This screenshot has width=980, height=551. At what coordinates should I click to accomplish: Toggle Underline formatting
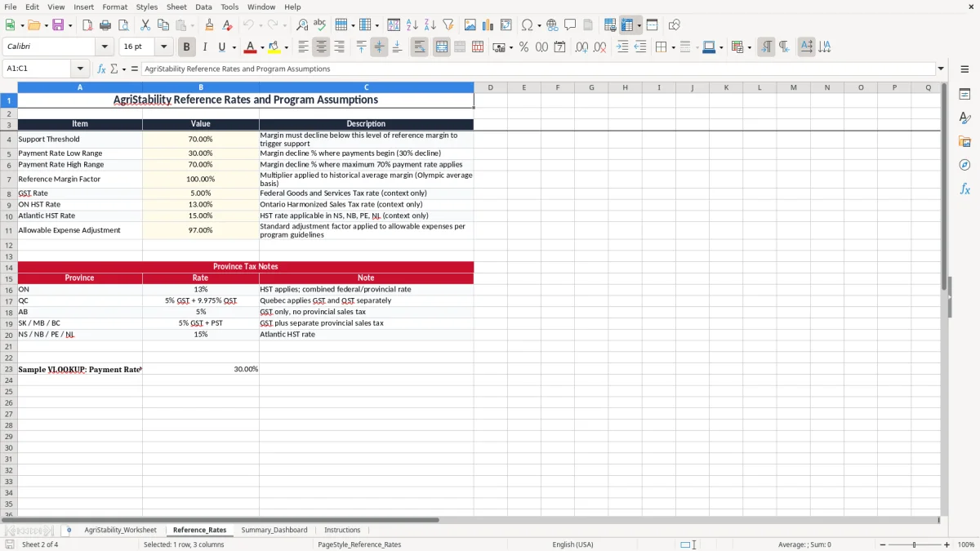pyautogui.click(x=221, y=47)
